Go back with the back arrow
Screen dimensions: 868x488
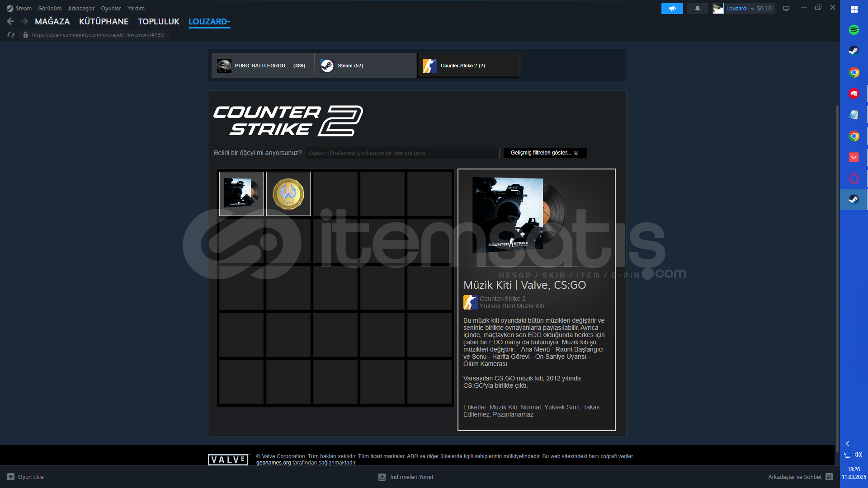pos(10,21)
